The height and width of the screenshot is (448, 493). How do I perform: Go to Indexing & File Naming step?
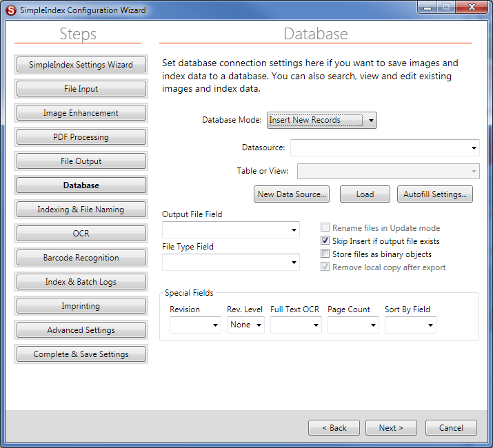click(x=81, y=210)
